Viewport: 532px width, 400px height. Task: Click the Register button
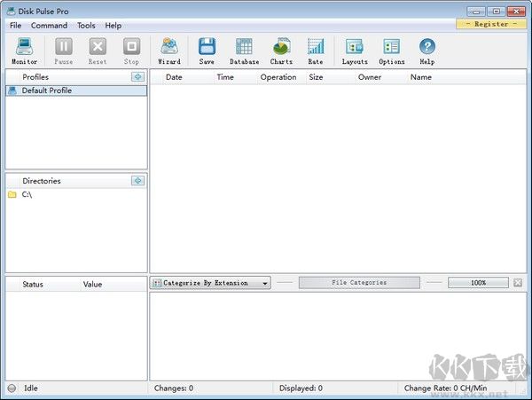click(x=491, y=24)
